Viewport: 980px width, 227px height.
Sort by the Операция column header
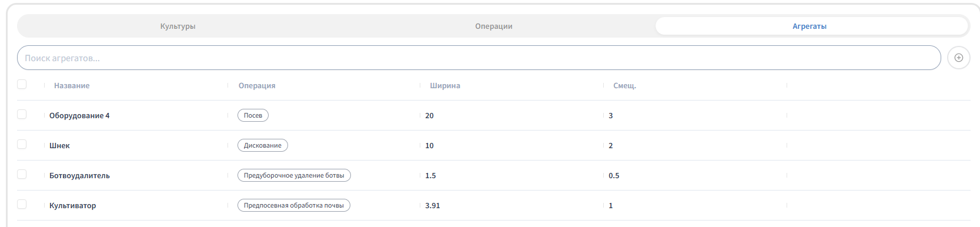click(x=257, y=85)
